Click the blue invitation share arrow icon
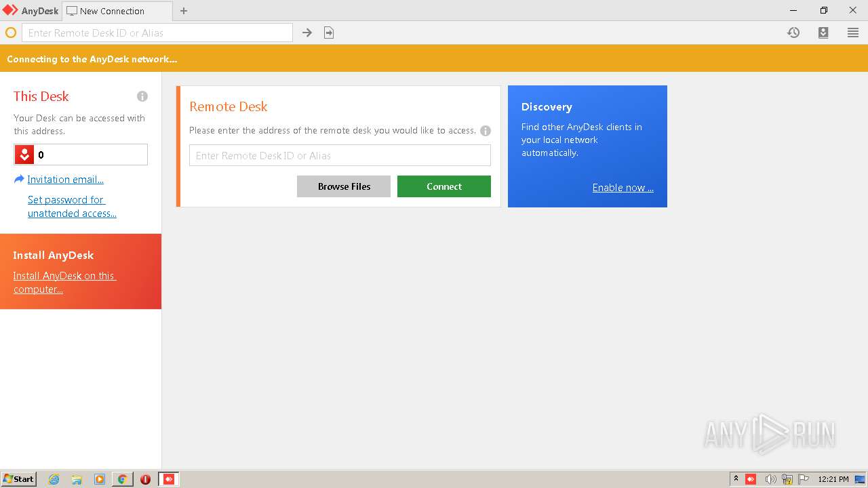Screen dimensions: 868x488 pyautogui.click(x=19, y=180)
